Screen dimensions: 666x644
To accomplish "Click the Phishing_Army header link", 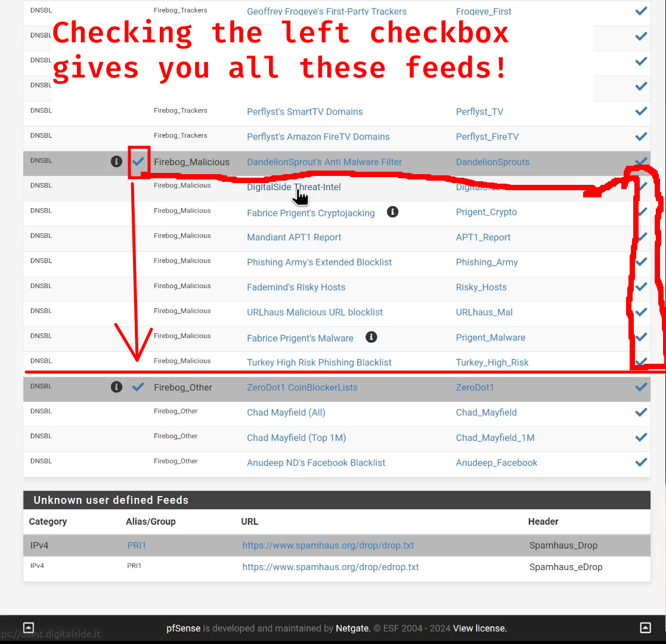I will point(487,262).
